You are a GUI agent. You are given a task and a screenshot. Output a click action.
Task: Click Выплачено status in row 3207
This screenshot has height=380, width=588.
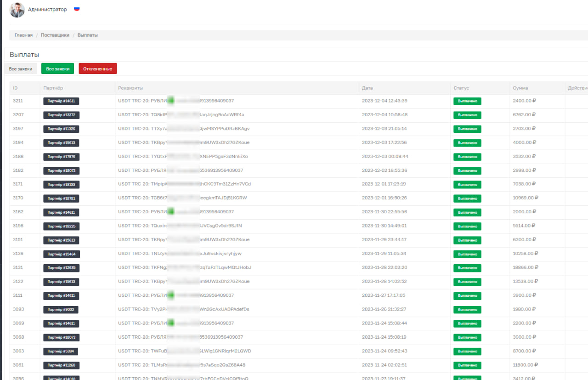pos(467,115)
